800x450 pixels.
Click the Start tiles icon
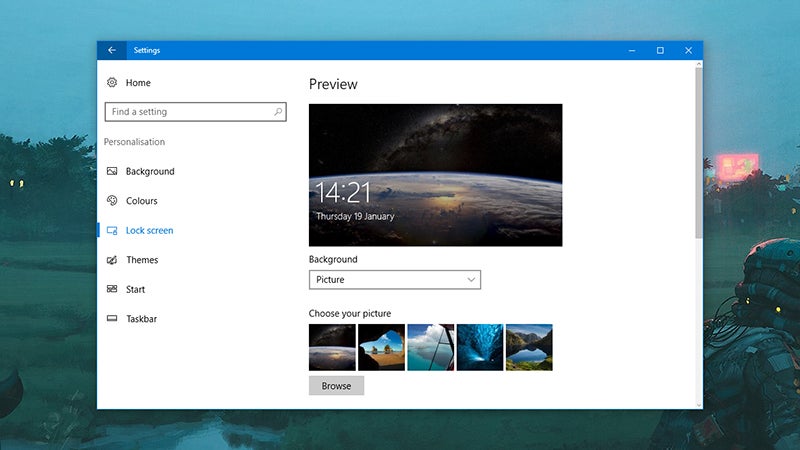pyautogui.click(x=112, y=289)
